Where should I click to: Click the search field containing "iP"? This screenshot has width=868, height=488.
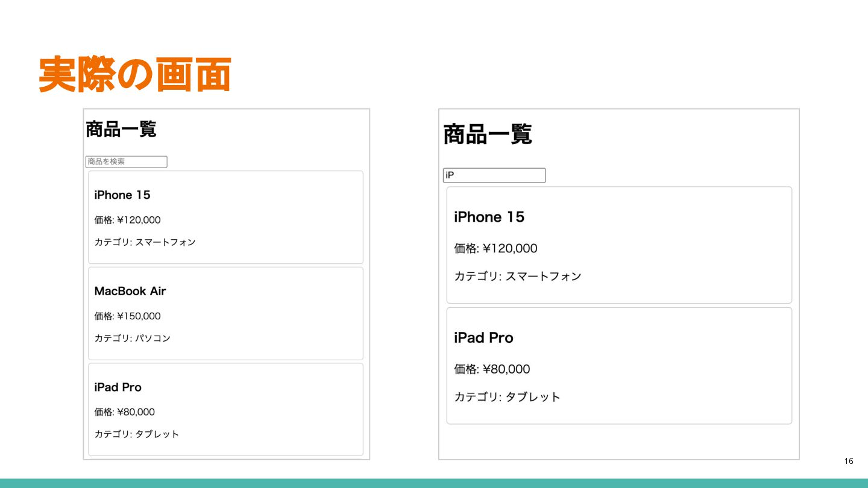tap(494, 175)
